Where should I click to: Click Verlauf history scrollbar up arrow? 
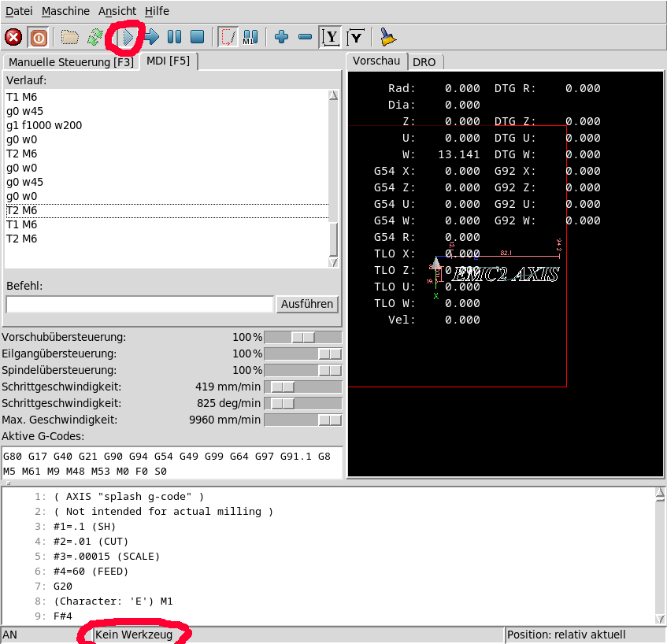(x=334, y=95)
